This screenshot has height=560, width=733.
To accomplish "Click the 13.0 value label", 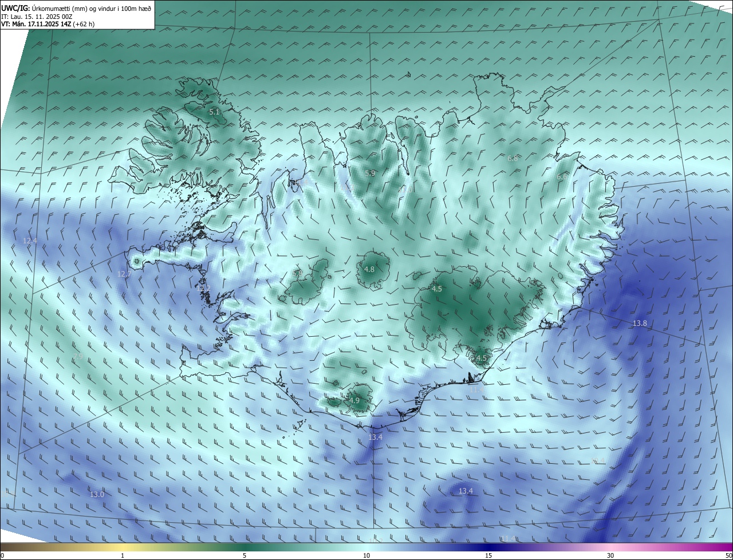I will click(97, 494).
